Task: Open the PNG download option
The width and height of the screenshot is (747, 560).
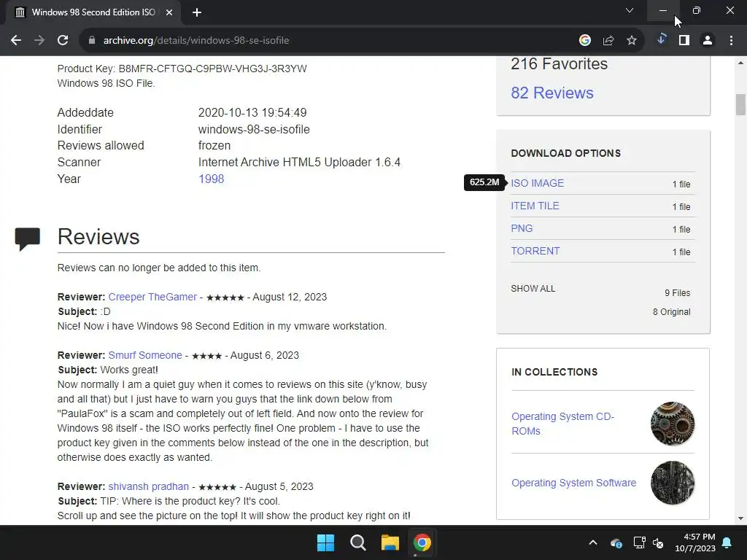Action: click(x=522, y=228)
